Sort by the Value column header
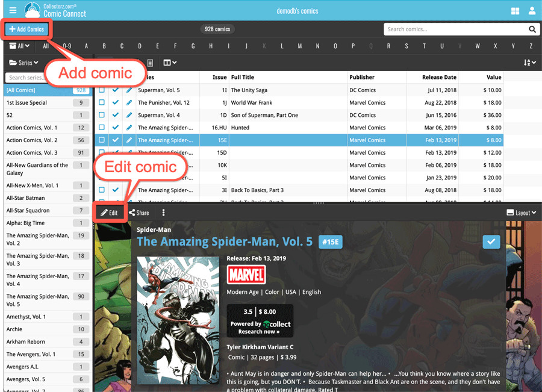 point(494,77)
